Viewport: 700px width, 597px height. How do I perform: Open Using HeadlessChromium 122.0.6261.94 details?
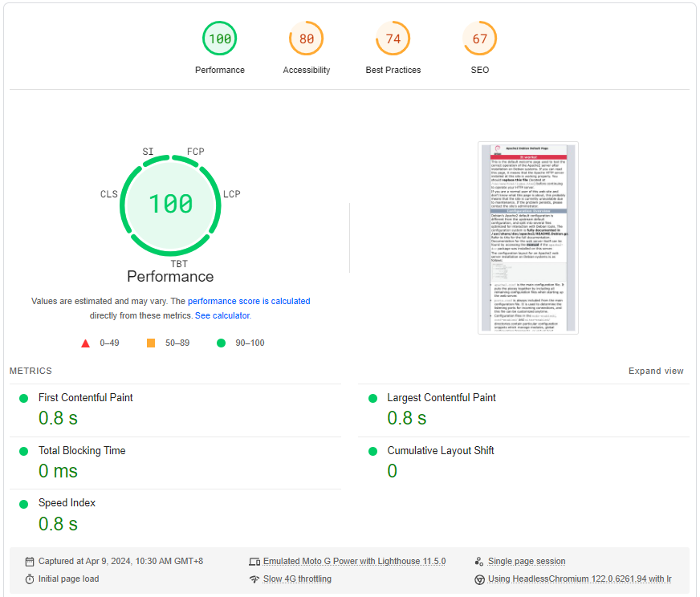pyautogui.click(x=580, y=579)
